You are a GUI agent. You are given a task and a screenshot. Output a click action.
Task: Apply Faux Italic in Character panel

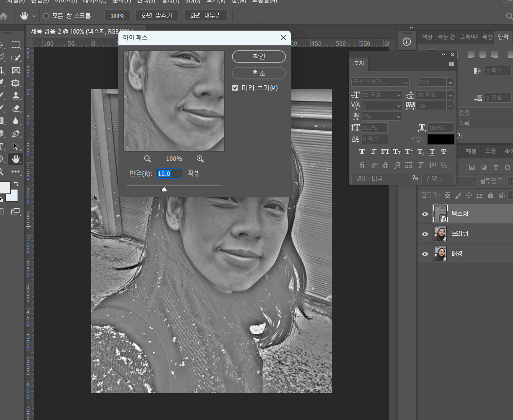pyautogui.click(x=373, y=152)
